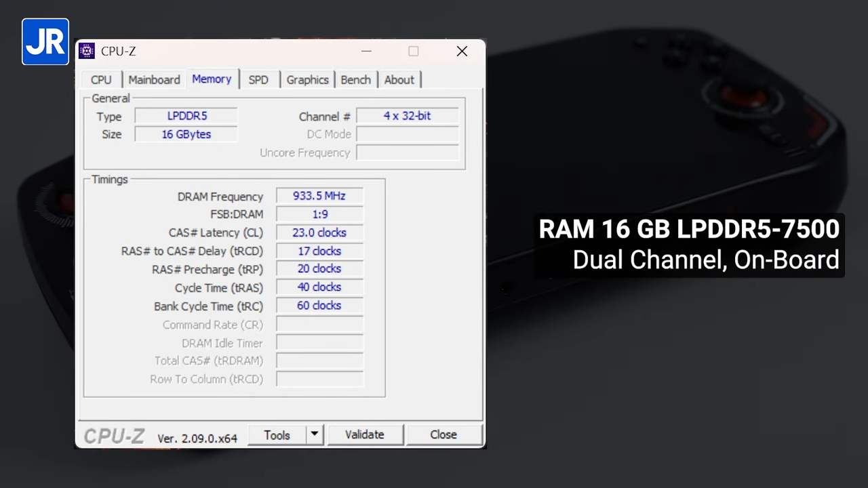This screenshot has width=868, height=488.
Task: Open the About tab
Action: click(399, 79)
